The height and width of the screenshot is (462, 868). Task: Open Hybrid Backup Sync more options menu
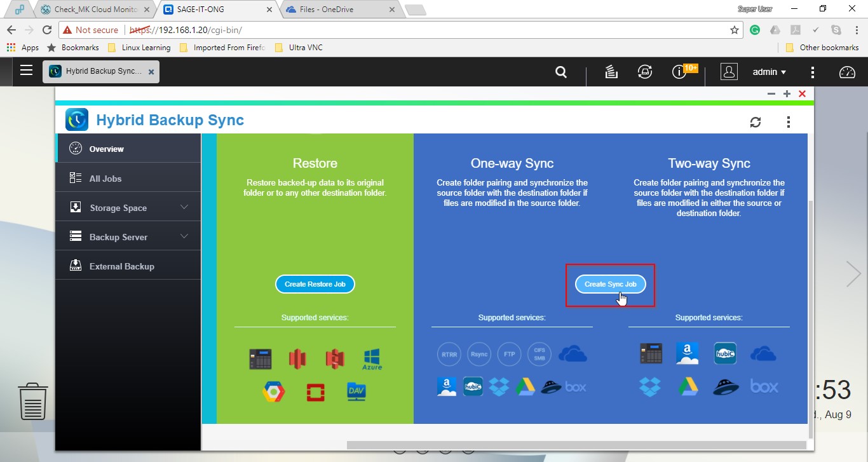(x=788, y=122)
